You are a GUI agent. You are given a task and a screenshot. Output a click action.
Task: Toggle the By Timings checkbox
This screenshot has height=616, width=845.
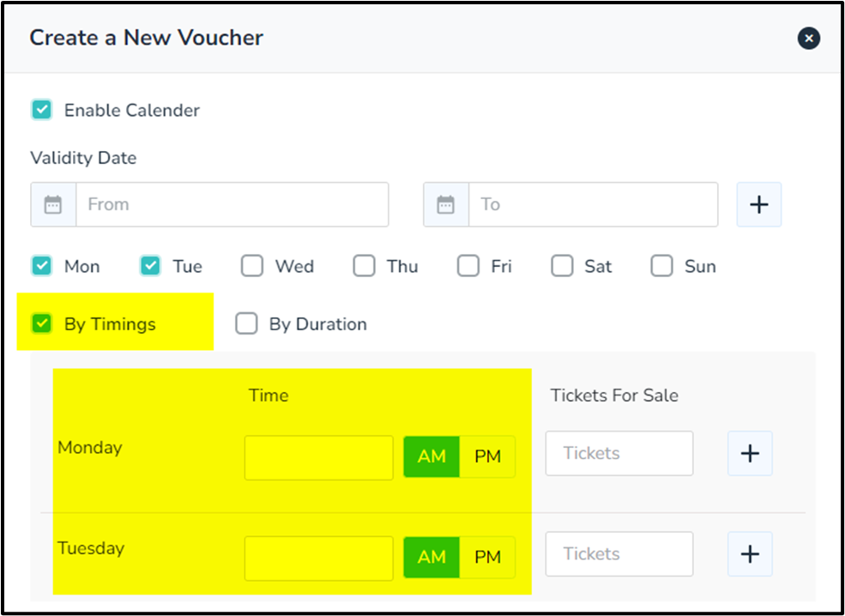click(x=41, y=323)
